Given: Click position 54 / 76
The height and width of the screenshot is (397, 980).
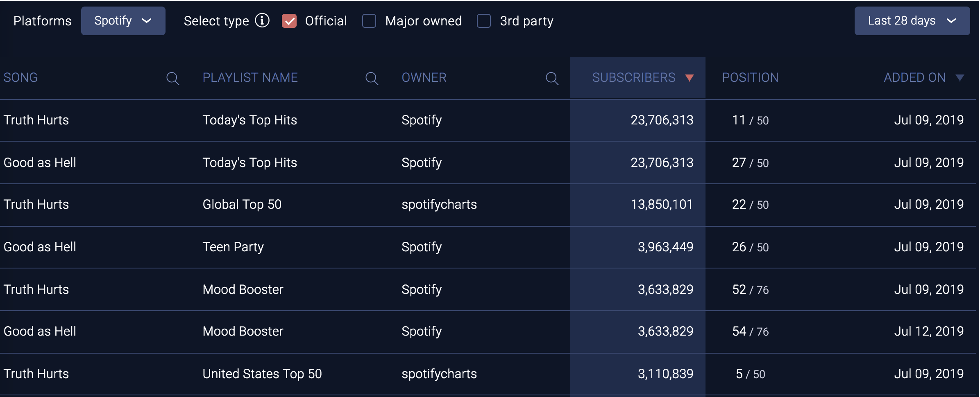Looking at the screenshot, I should pos(750,331).
